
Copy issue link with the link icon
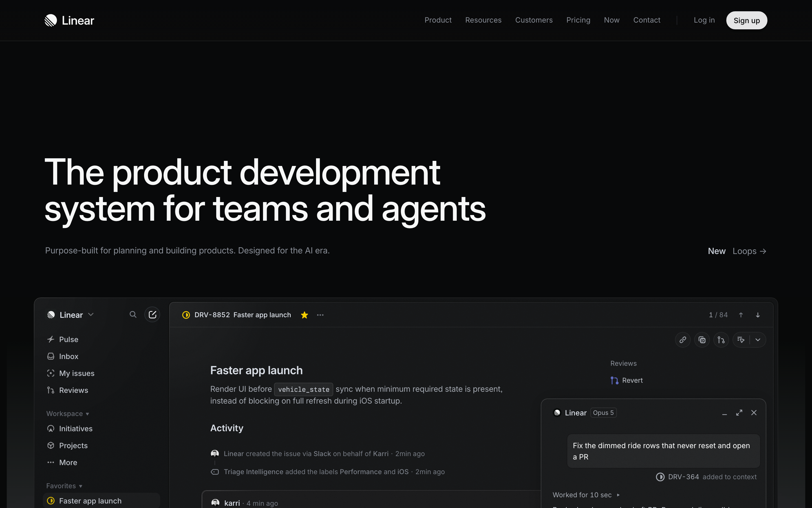pyautogui.click(x=683, y=340)
